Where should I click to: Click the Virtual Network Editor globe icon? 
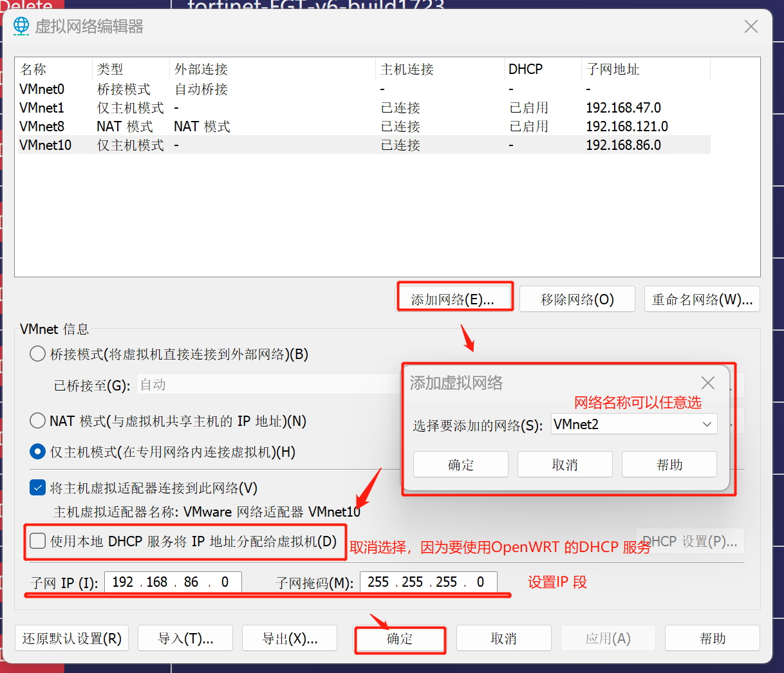[x=21, y=26]
